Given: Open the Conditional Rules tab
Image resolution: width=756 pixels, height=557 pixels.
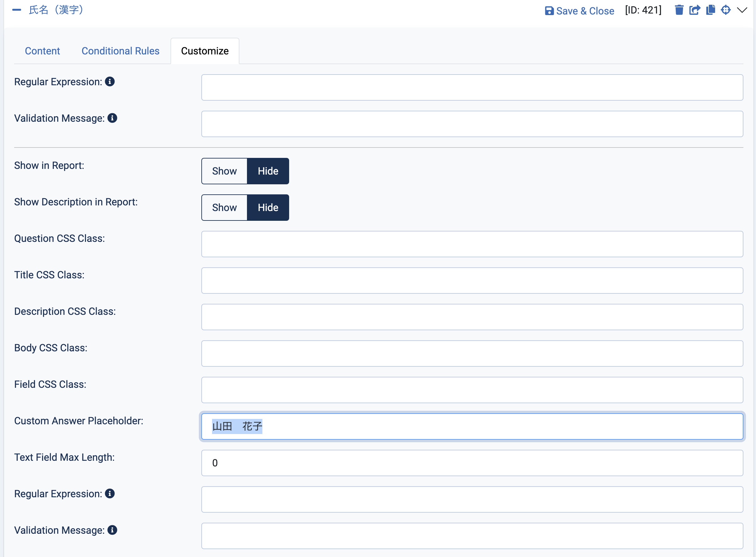Looking at the screenshot, I should pyautogui.click(x=120, y=51).
